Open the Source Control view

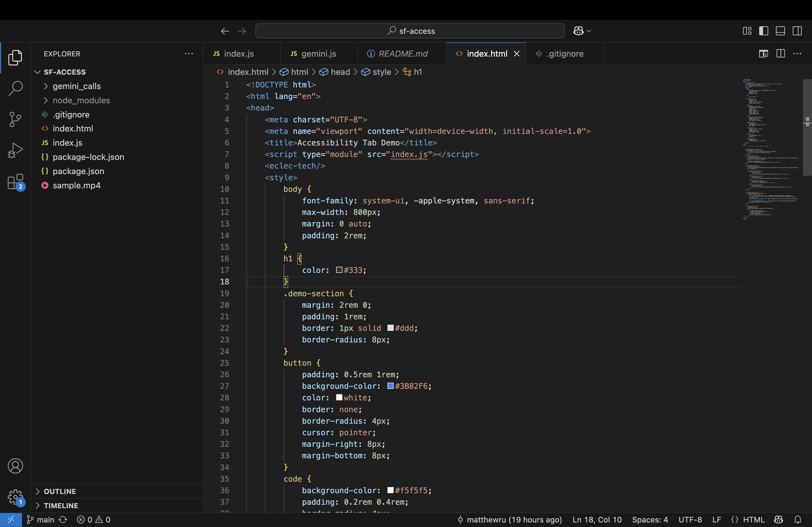[15, 119]
